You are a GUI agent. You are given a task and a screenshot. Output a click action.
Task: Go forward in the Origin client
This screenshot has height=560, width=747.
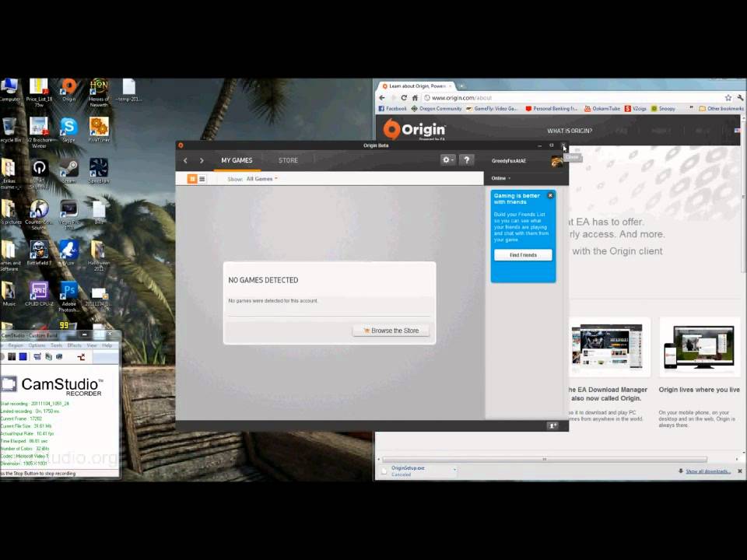pyautogui.click(x=202, y=160)
